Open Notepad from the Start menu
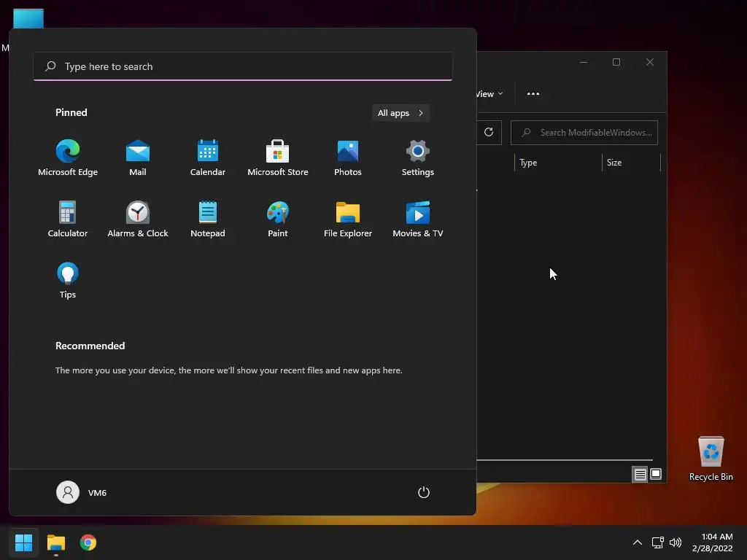 point(208,219)
